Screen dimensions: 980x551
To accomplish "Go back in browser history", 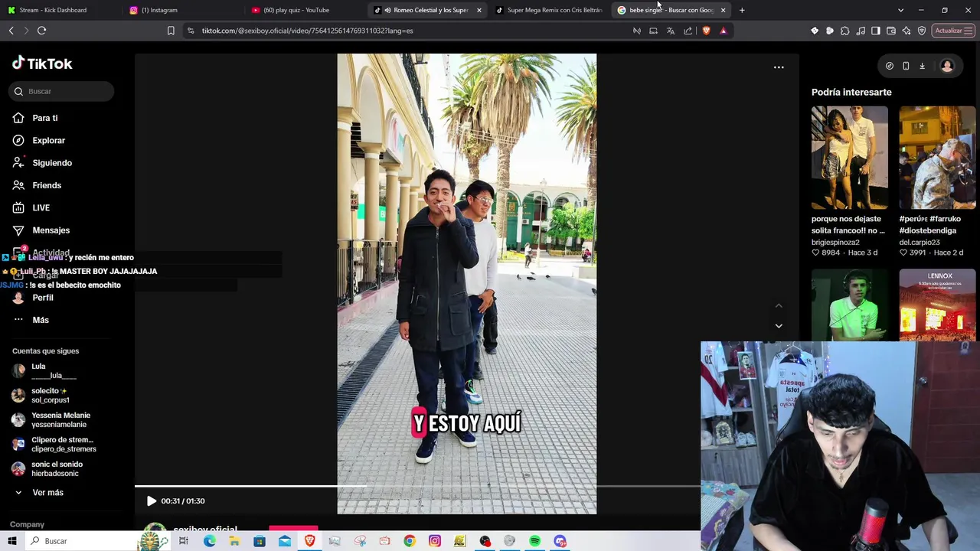I will pyautogui.click(x=11, y=31).
